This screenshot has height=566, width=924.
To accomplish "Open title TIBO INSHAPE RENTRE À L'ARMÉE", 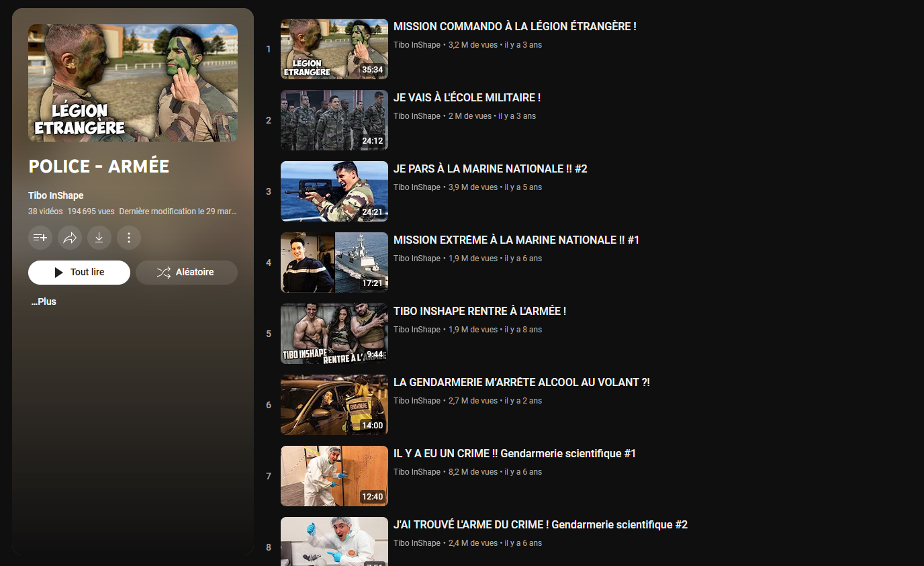I will pos(480,311).
